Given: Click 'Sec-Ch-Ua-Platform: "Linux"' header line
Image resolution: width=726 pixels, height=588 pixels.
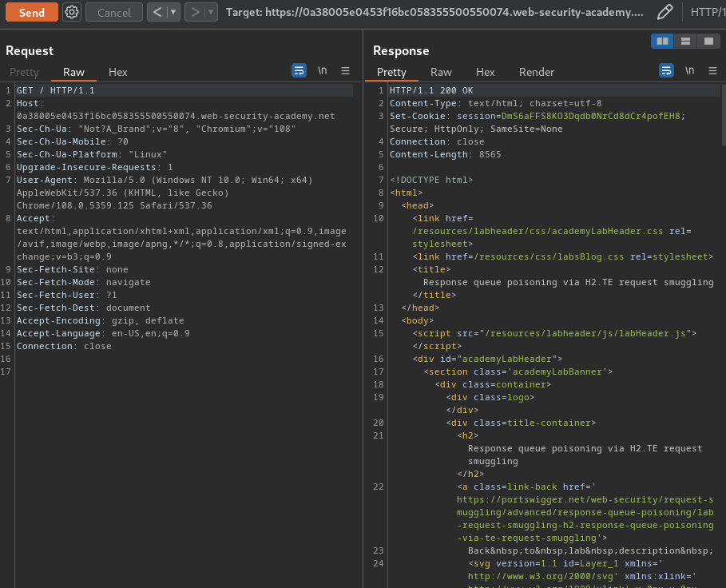Looking at the screenshot, I should point(92,154).
